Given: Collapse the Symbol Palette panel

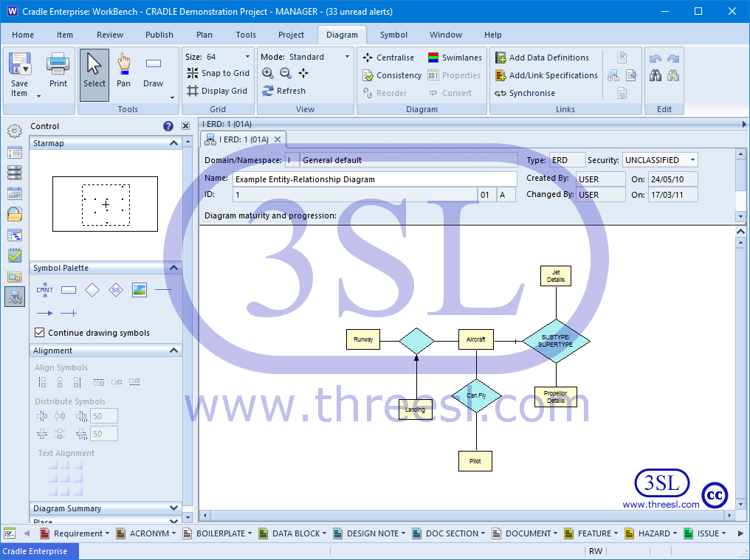Looking at the screenshot, I should pos(174,268).
